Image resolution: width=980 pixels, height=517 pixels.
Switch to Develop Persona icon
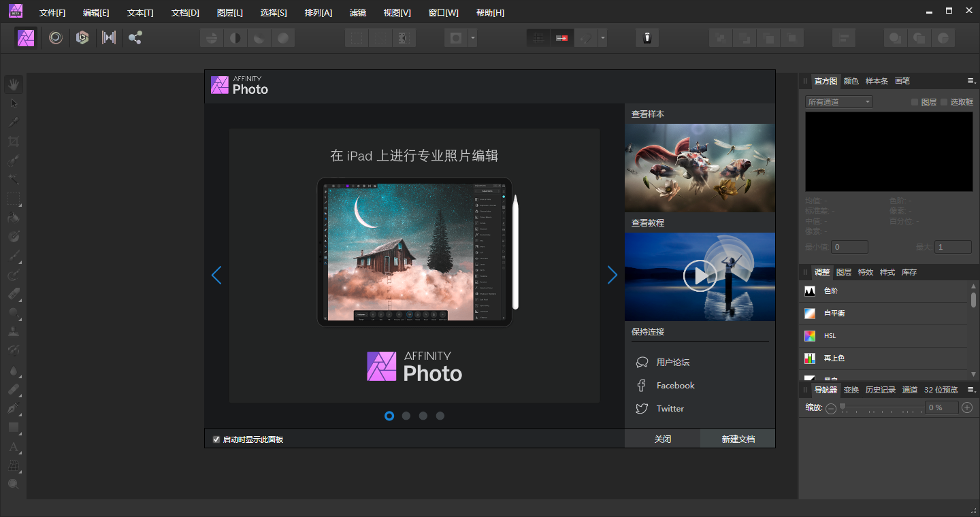click(82, 37)
